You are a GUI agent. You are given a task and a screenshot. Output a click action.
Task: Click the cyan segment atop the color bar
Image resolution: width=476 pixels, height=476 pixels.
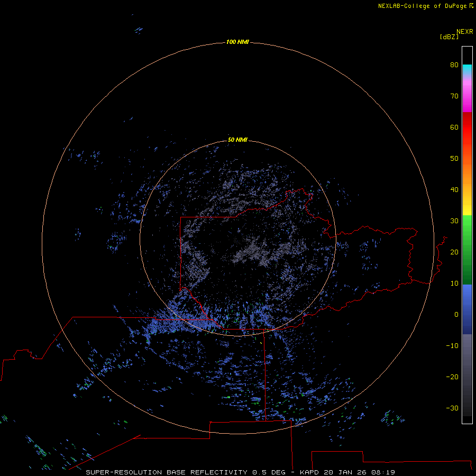point(467,69)
